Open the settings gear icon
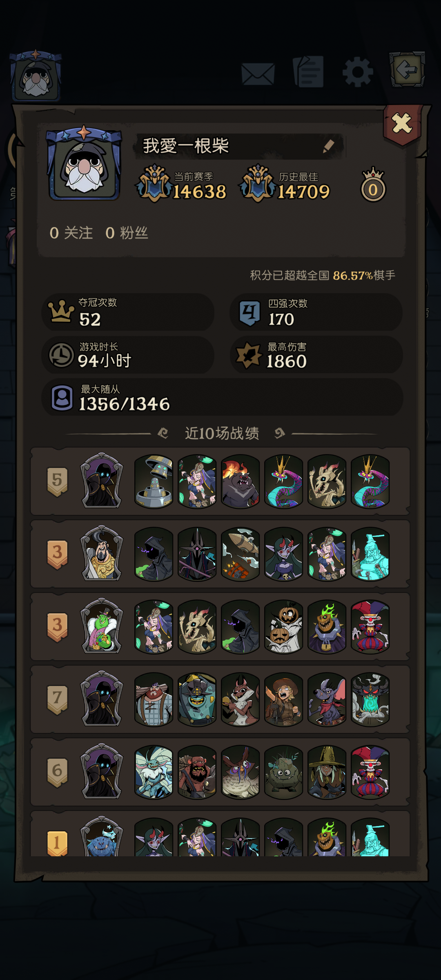 (x=358, y=73)
